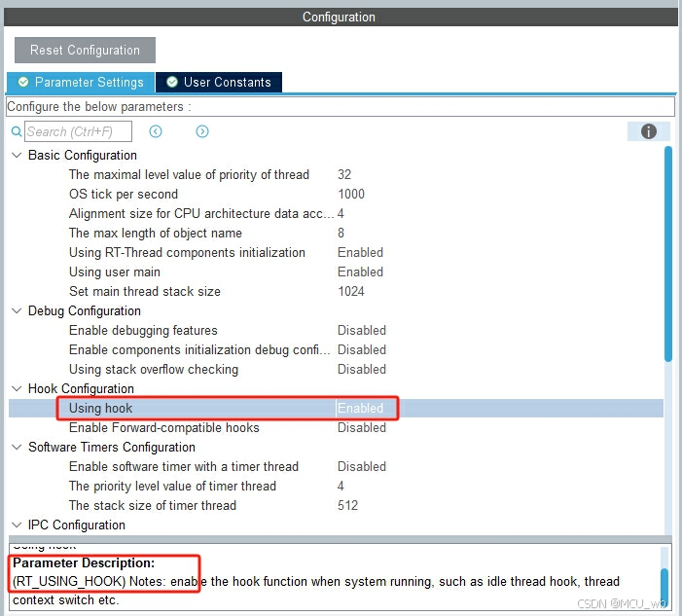This screenshot has height=616, width=682.
Task: Open the User Constants tab
Action: 219,82
